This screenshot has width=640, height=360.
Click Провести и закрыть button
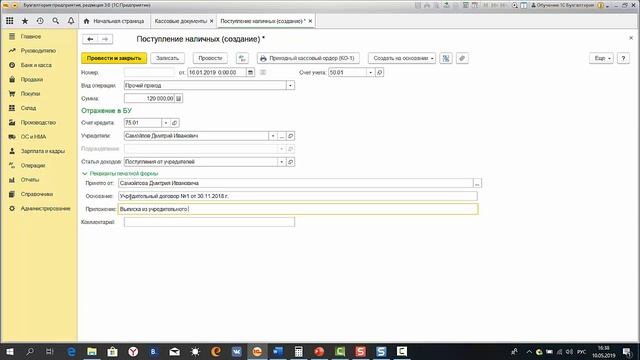(x=114, y=58)
